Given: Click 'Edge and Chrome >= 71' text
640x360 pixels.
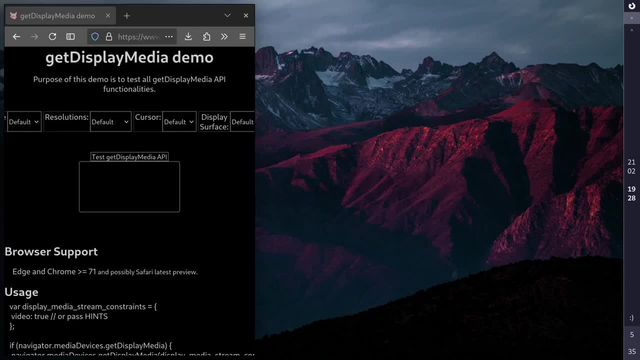Looking at the screenshot, I should (x=54, y=271).
